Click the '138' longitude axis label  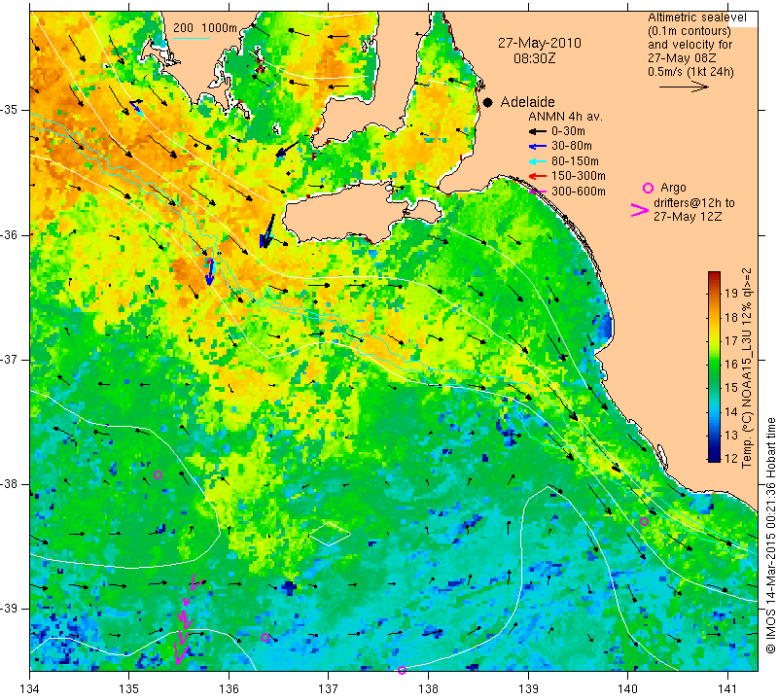(428, 689)
